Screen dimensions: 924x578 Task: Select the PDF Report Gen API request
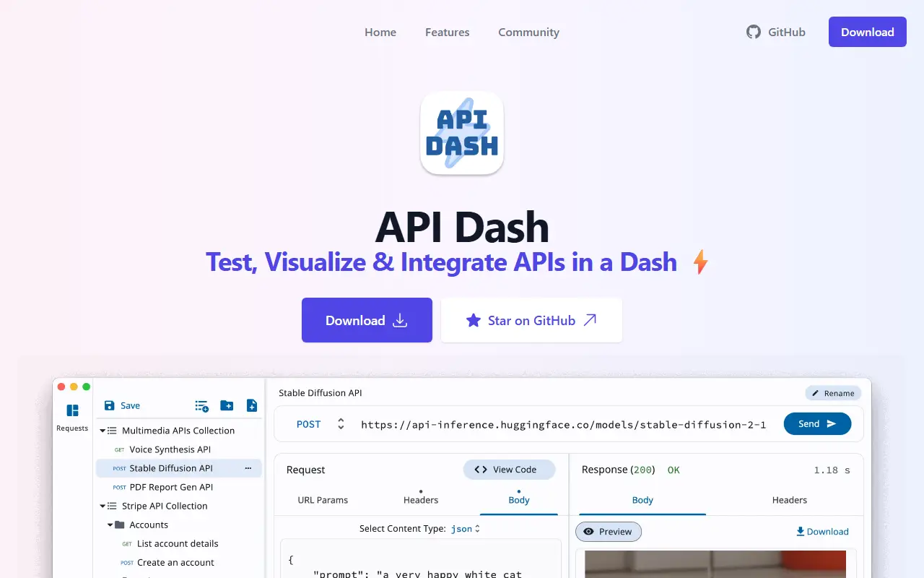tap(171, 487)
